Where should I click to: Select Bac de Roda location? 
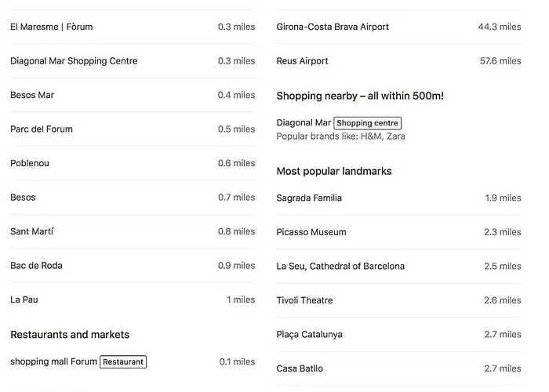coord(133,265)
